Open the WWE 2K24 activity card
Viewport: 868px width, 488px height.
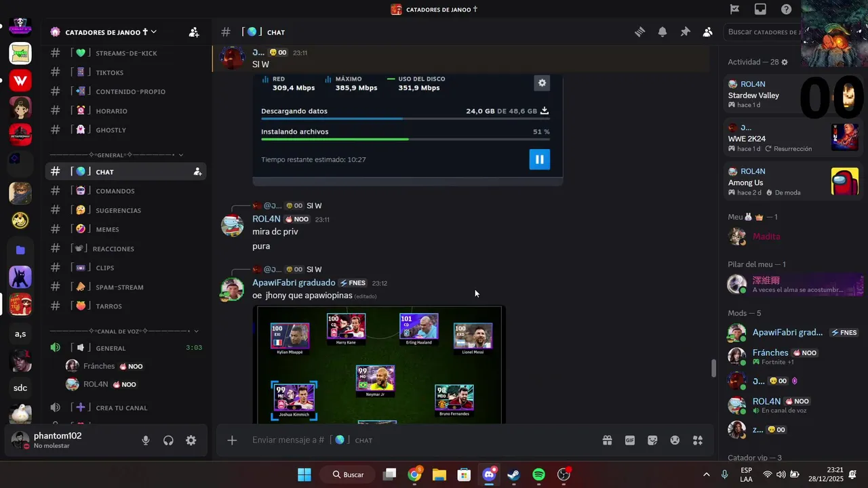(793, 138)
